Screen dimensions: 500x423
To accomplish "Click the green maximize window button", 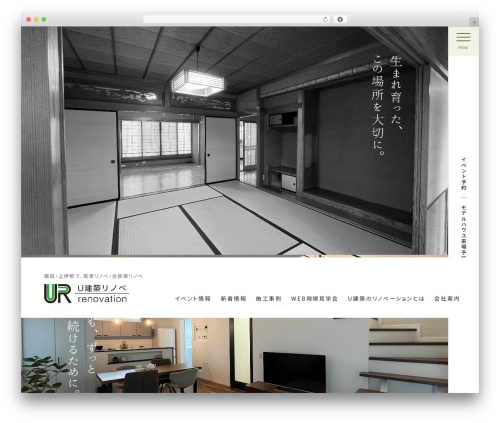I will 44,20.
